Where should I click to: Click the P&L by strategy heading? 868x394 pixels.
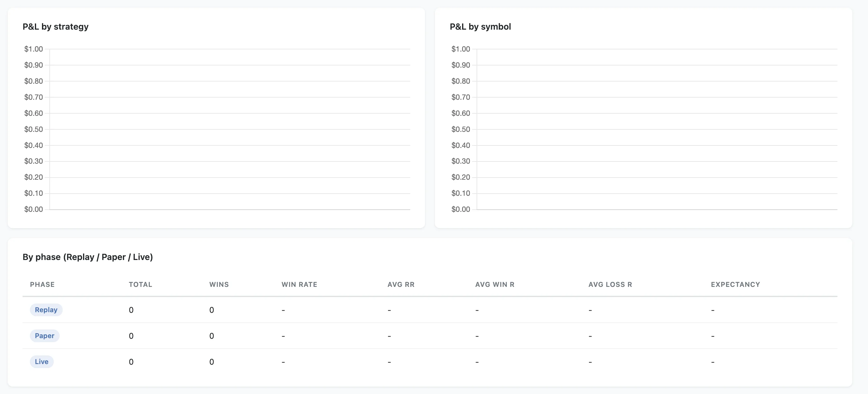pos(56,27)
